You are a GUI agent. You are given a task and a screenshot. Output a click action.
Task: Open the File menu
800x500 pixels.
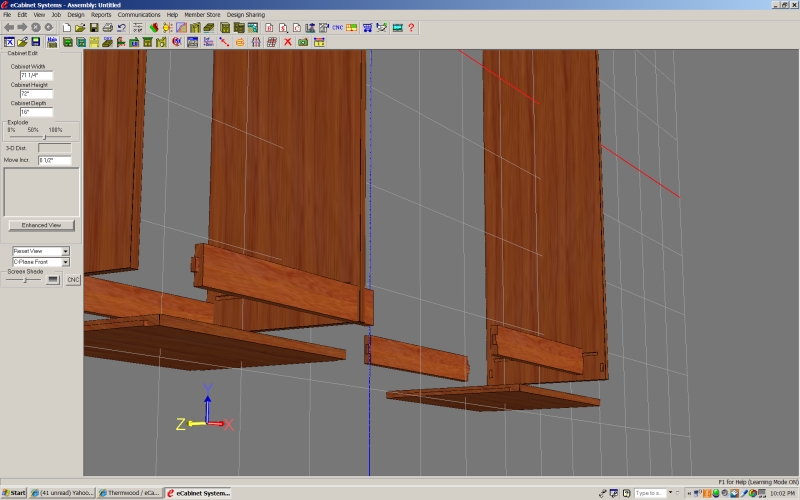pyautogui.click(x=7, y=15)
